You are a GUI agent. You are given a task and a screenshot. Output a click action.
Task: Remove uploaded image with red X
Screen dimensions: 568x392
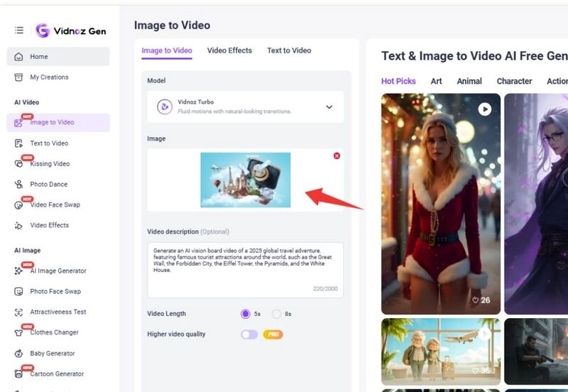[x=337, y=156]
